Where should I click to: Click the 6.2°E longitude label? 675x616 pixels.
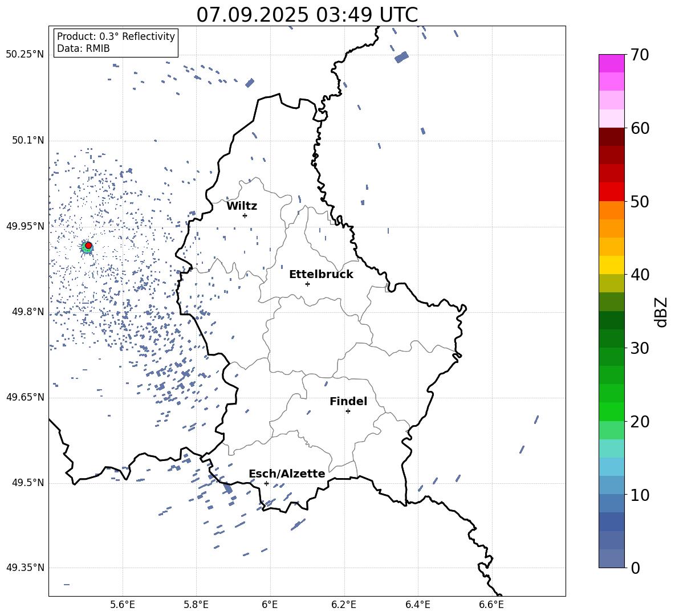pyautogui.click(x=344, y=605)
